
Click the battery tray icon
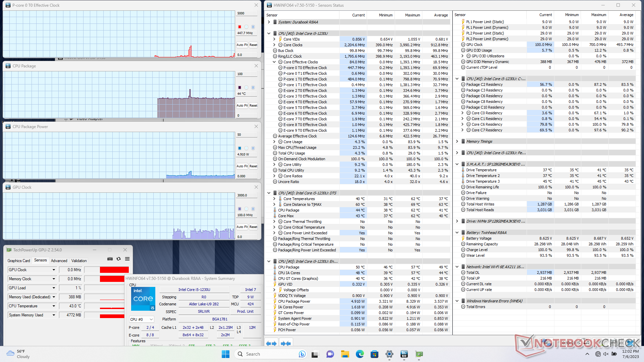click(614, 354)
